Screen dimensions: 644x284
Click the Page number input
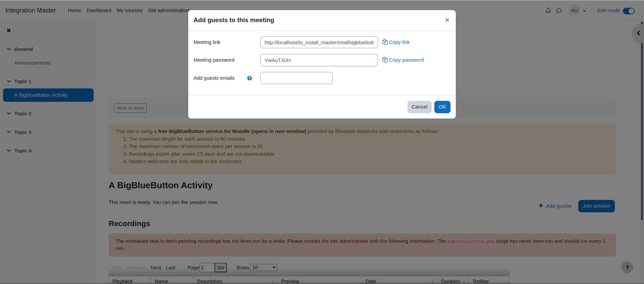(207, 267)
